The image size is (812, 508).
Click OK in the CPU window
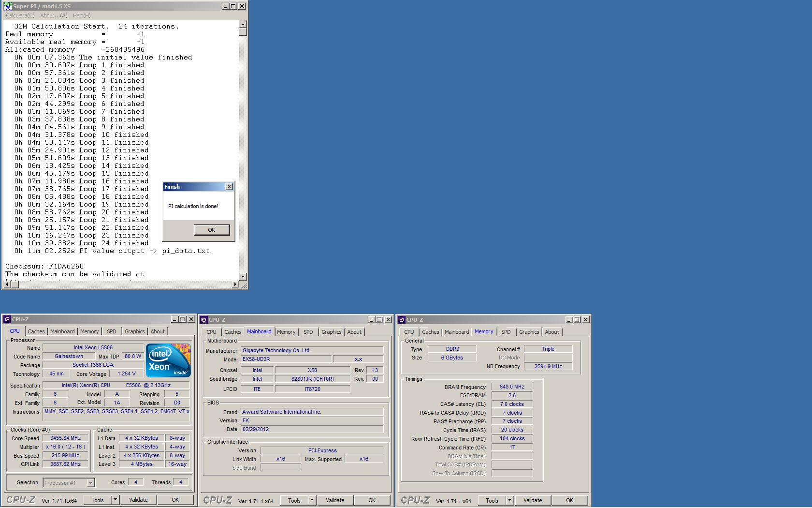click(x=175, y=500)
